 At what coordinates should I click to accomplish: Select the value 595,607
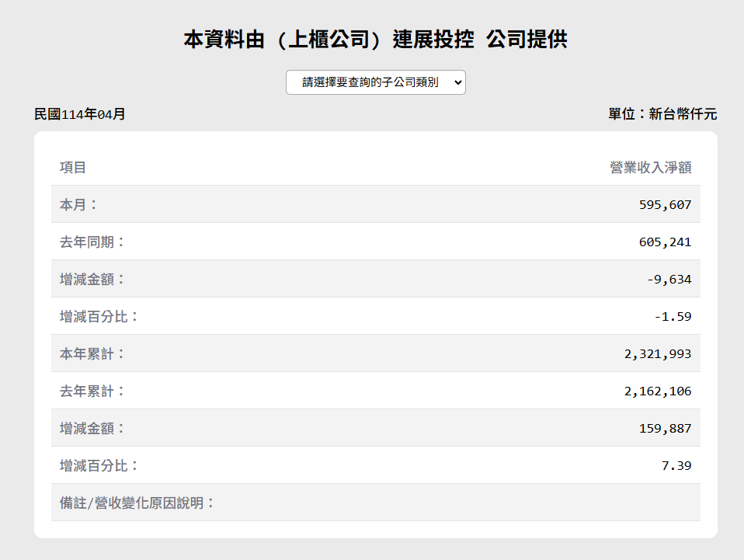tap(665, 205)
